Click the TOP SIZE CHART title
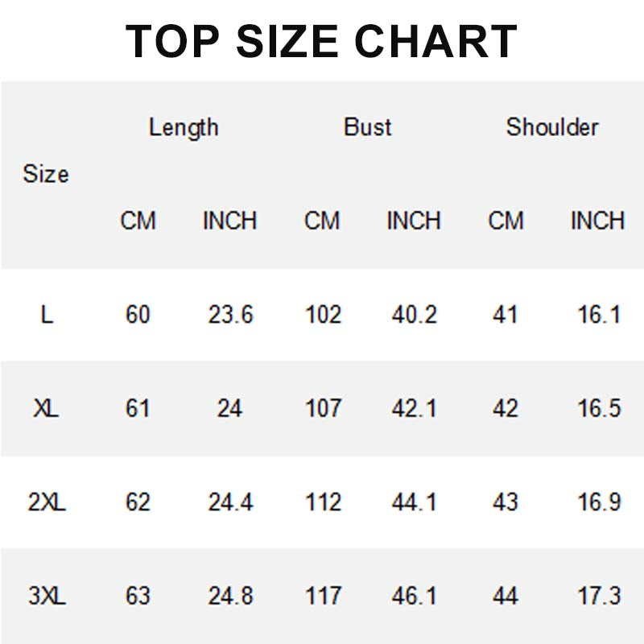Image resolution: width=644 pixels, height=644 pixels. (322, 40)
